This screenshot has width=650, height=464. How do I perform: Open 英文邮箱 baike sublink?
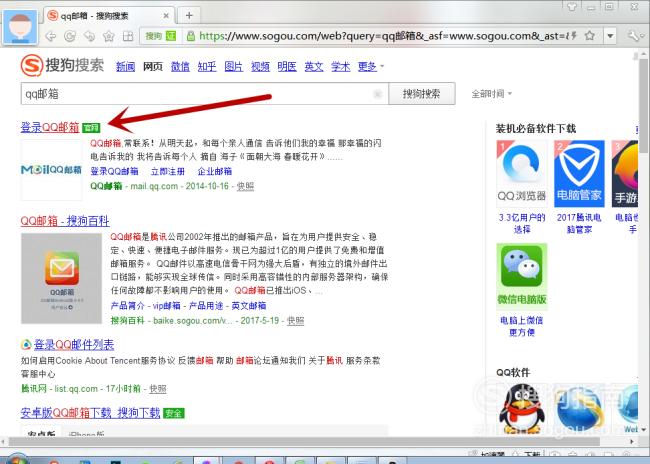point(249,306)
